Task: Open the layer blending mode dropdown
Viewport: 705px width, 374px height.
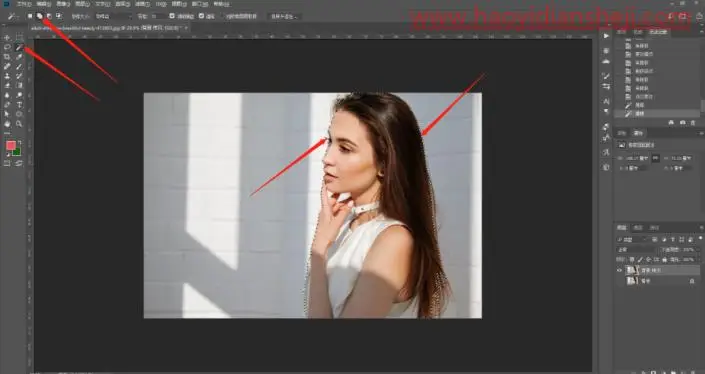Action: click(635, 249)
